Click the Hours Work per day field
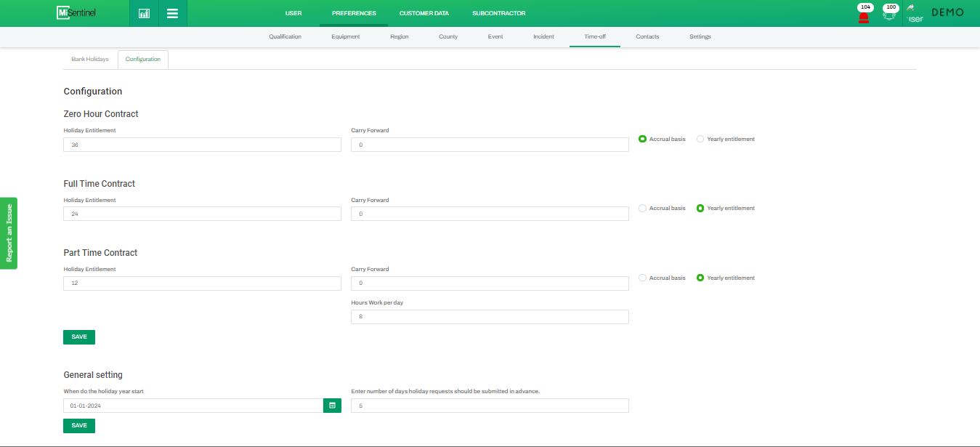The height and width of the screenshot is (447, 980). 490,317
